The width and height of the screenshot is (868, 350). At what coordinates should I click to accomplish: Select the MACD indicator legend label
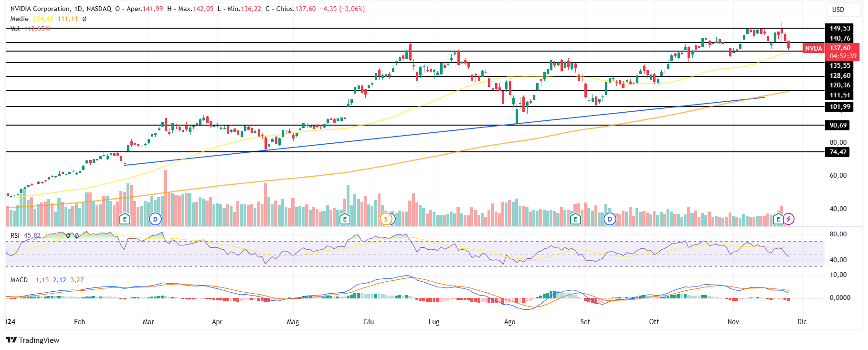pyautogui.click(x=19, y=280)
